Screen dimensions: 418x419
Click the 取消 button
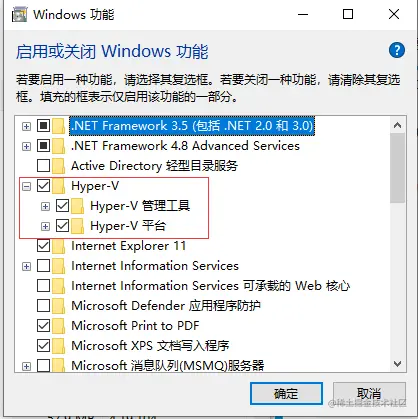[x=369, y=394]
